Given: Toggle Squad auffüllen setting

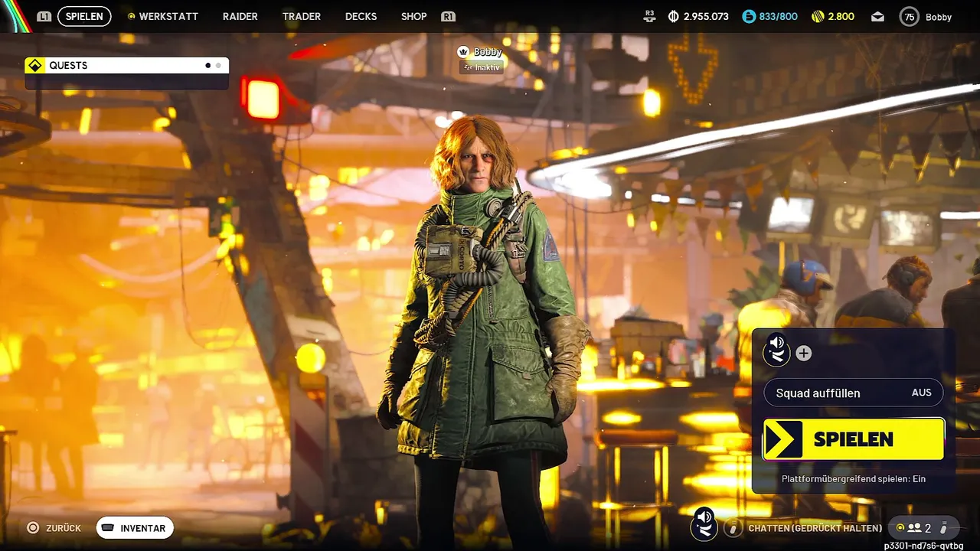Looking at the screenshot, I should click(x=854, y=393).
